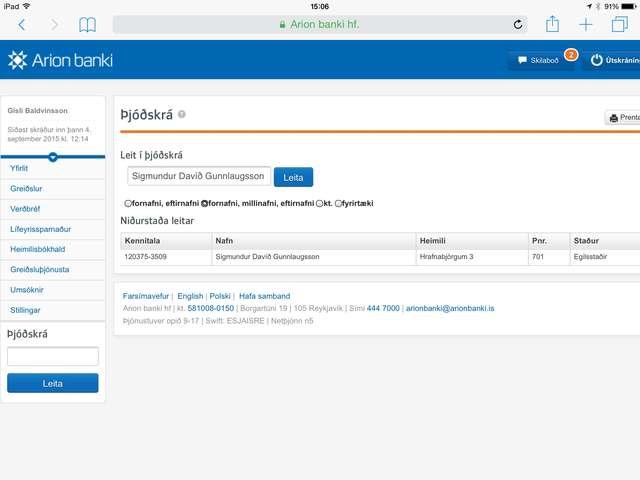The image size is (640, 480).
Task: Open Umsóknir in sidebar
Action: pos(53,290)
